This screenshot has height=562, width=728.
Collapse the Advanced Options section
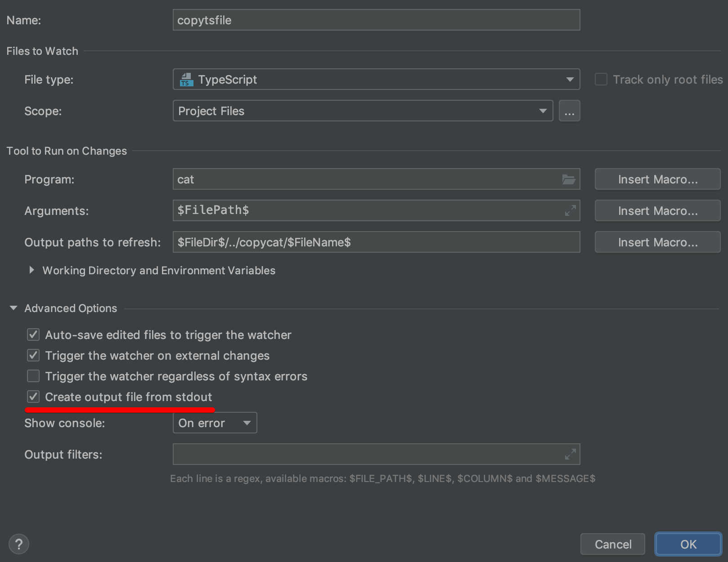click(x=13, y=308)
